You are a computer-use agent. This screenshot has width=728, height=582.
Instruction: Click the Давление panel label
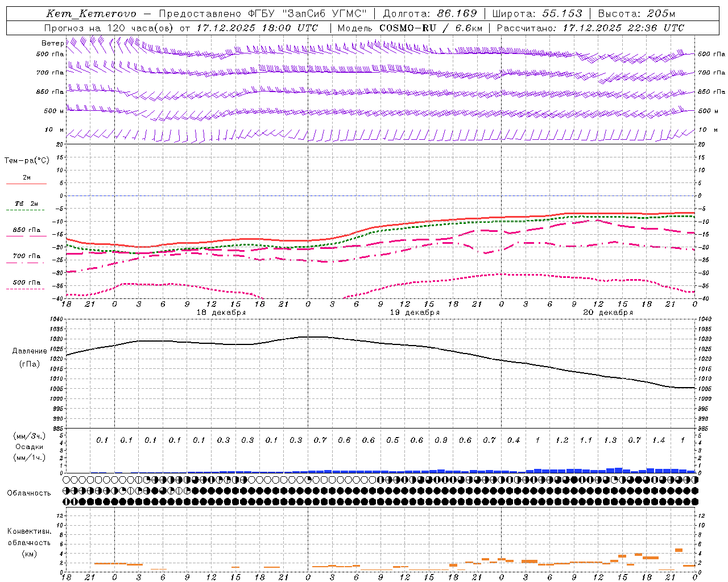point(28,351)
